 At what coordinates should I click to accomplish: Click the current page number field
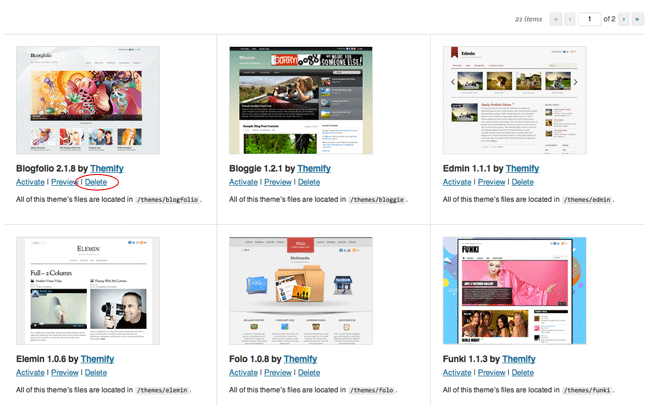coord(589,19)
